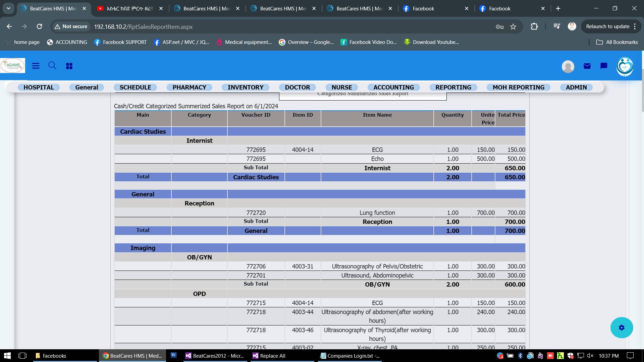This screenshot has width=644, height=362.
Task: Click the Relaunch to update button
Action: [607, 26]
